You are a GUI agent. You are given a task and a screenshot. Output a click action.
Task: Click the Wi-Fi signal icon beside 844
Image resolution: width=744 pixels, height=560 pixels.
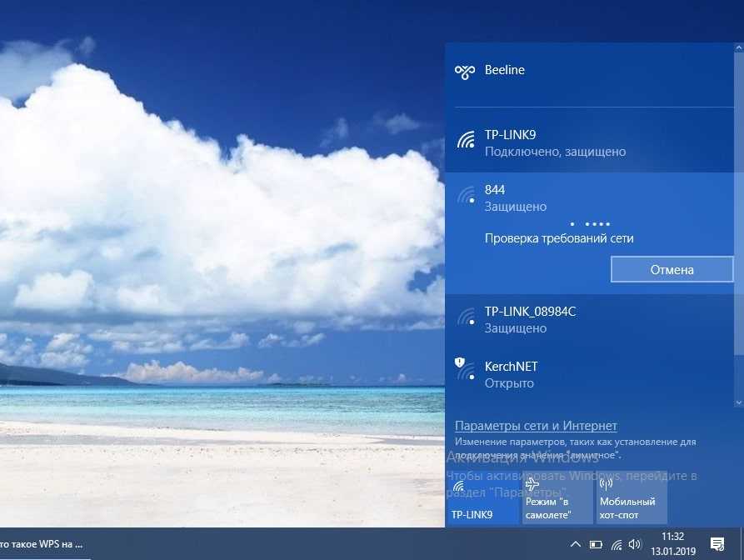click(466, 197)
